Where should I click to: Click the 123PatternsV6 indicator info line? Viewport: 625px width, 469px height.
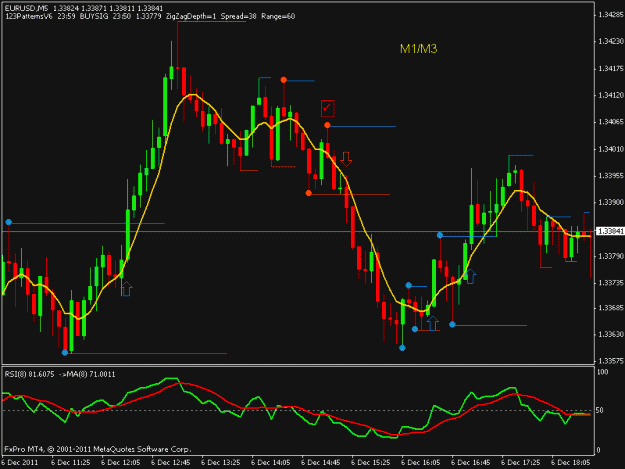(150, 16)
